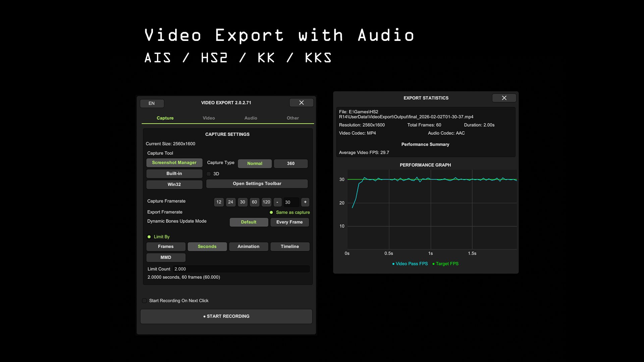Close the Export Statistics panel
The image size is (644, 362).
coord(504,98)
